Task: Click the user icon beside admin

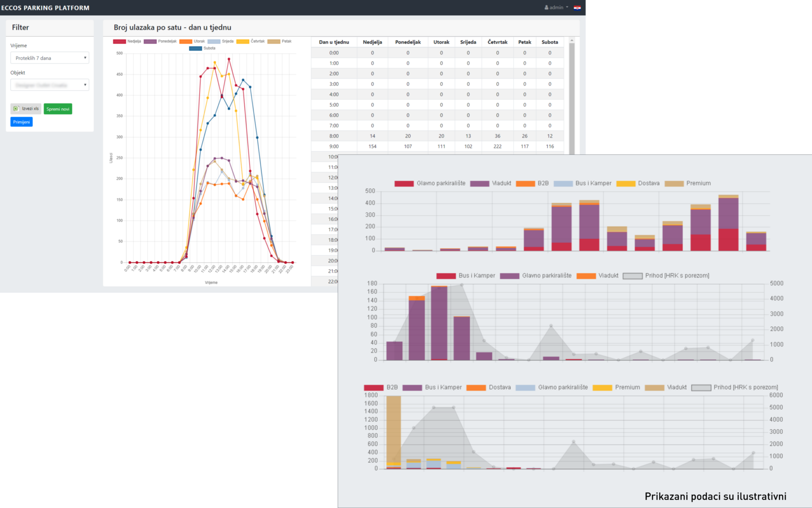Action: [547, 8]
